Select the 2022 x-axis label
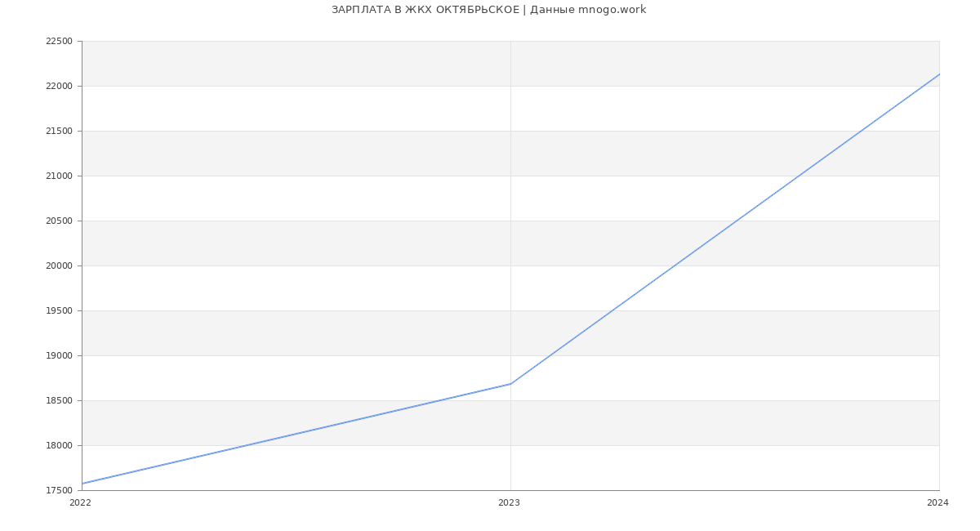The height and width of the screenshot is (531, 980). click(80, 503)
